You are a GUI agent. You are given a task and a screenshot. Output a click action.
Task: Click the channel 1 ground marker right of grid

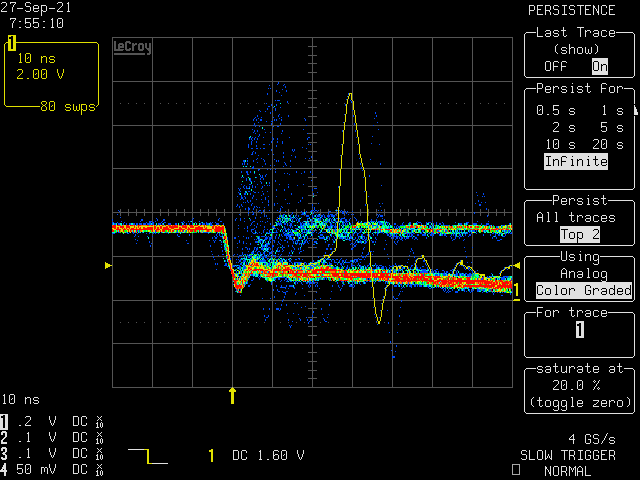click(x=517, y=291)
